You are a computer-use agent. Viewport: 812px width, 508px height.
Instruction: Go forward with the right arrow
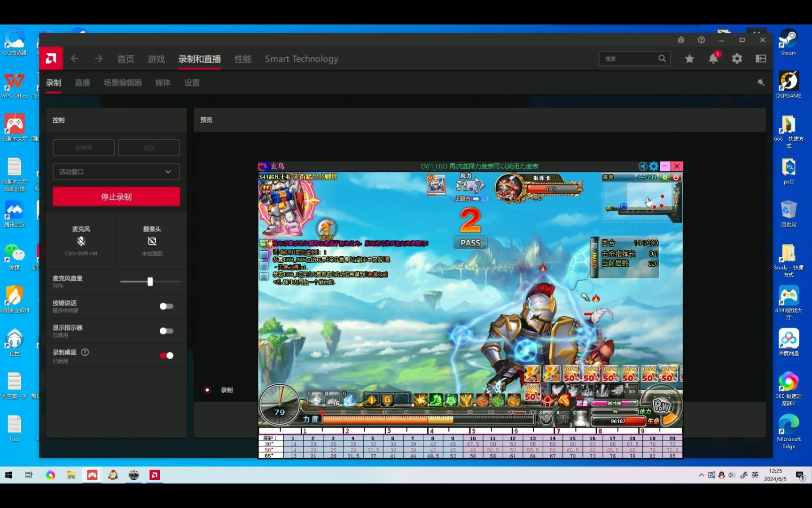(99, 59)
